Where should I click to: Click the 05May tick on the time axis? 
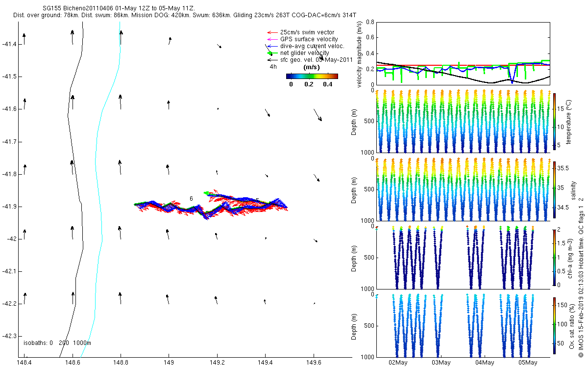528,363
